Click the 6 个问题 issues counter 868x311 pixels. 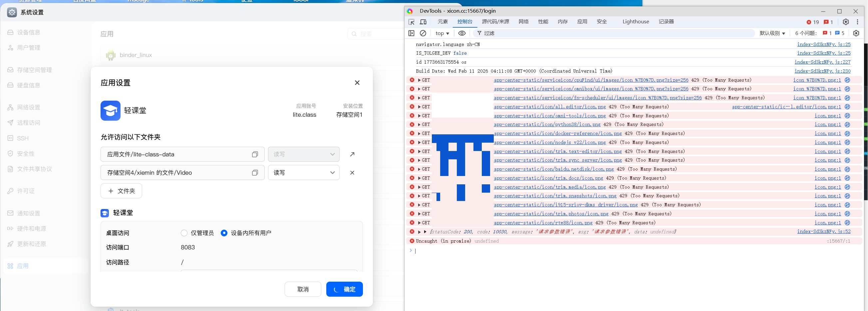tap(819, 33)
